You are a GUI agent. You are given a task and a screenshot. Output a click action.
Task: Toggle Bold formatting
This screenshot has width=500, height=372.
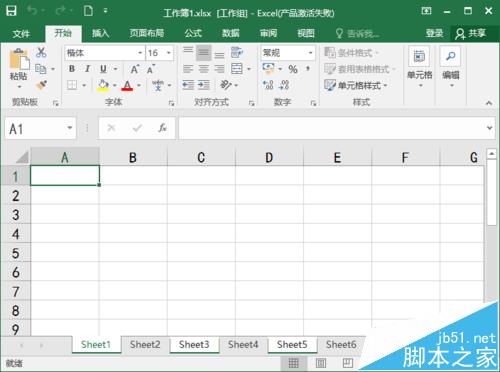tap(72, 69)
